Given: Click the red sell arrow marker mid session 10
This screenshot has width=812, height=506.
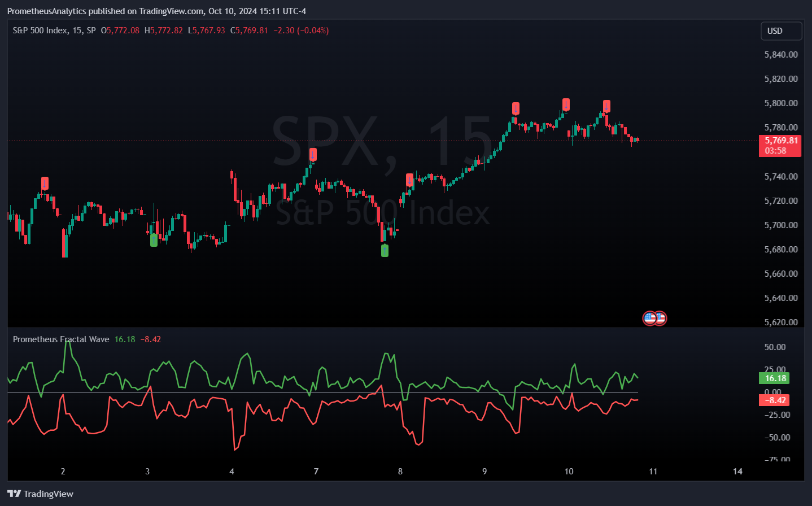Looking at the screenshot, I should pos(606,106).
